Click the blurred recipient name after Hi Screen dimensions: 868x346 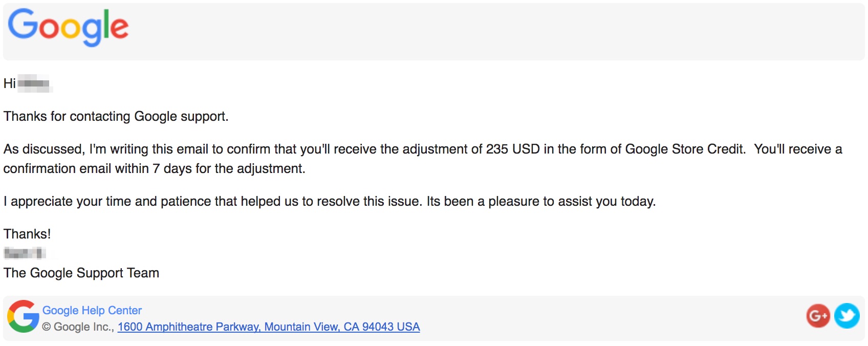click(35, 83)
